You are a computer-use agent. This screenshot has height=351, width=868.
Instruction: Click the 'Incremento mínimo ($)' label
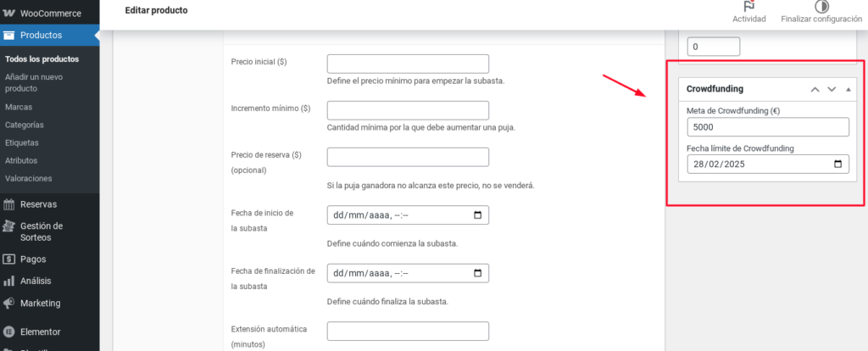coord(270,109)
